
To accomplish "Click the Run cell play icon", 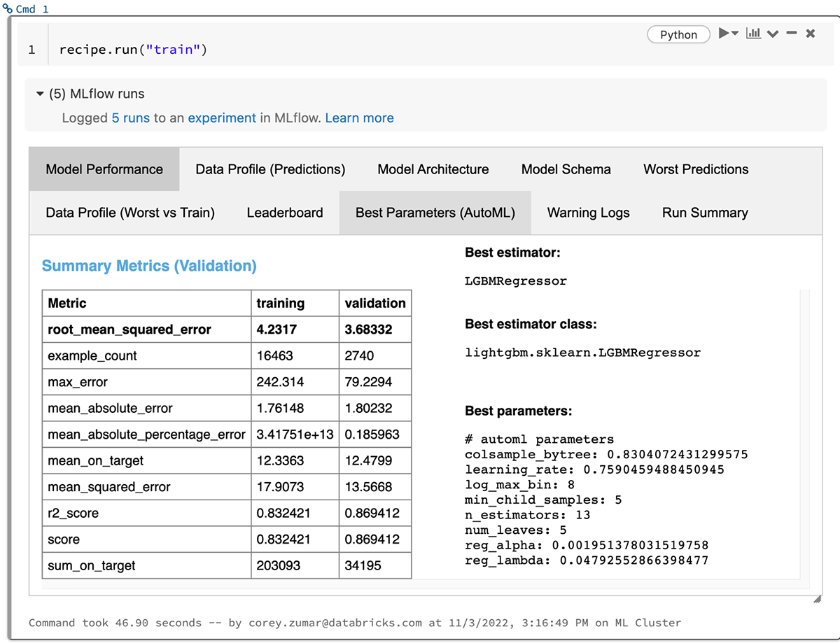I will click(x=724, y=34).
